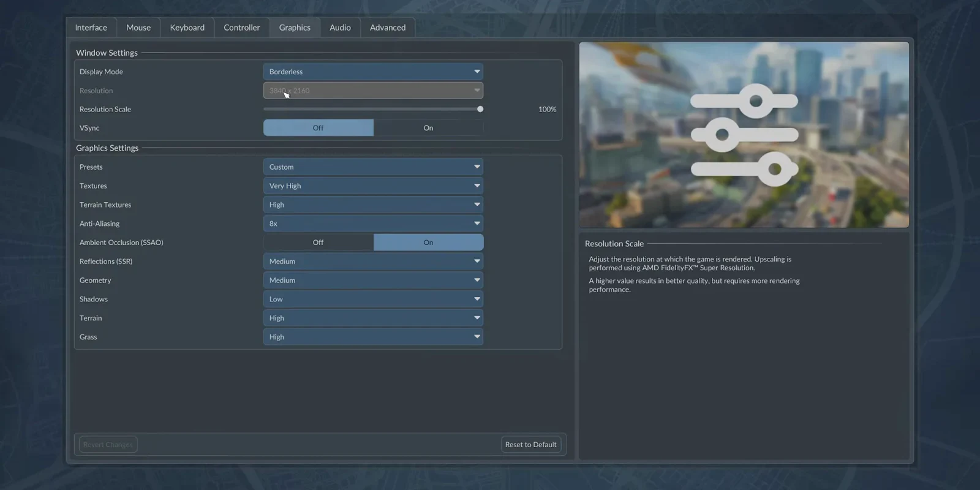
Task: Click the Anti-Aliasing row label
Action: pos(99,224)
